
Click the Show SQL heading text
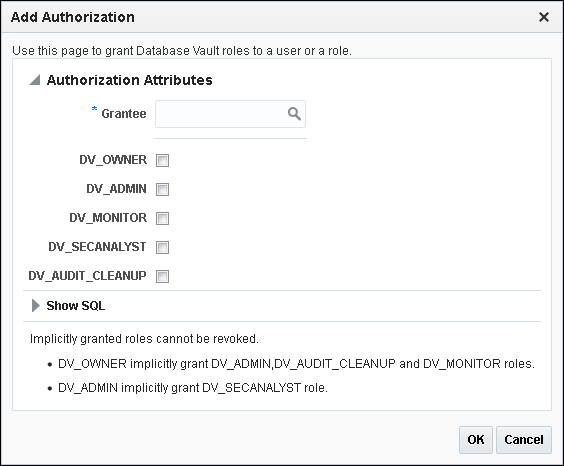(76, 306)
